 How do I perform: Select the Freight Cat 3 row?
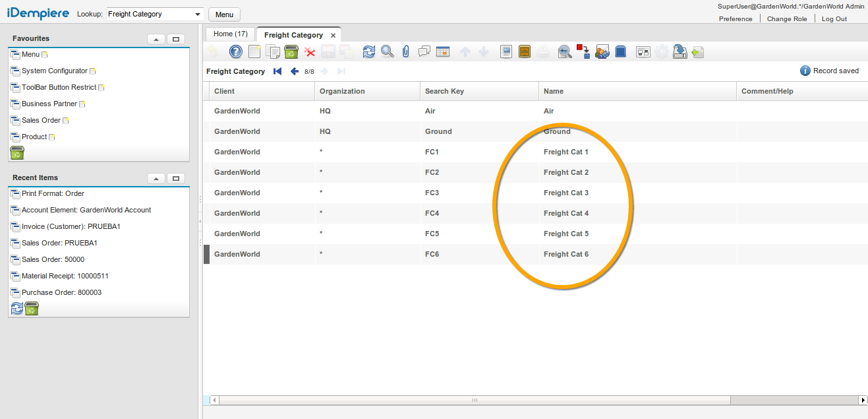click(x=565, y=193)
